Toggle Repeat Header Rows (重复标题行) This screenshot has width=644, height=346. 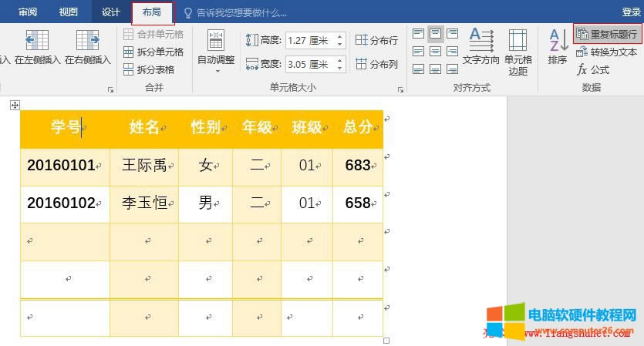coord(606,35)
